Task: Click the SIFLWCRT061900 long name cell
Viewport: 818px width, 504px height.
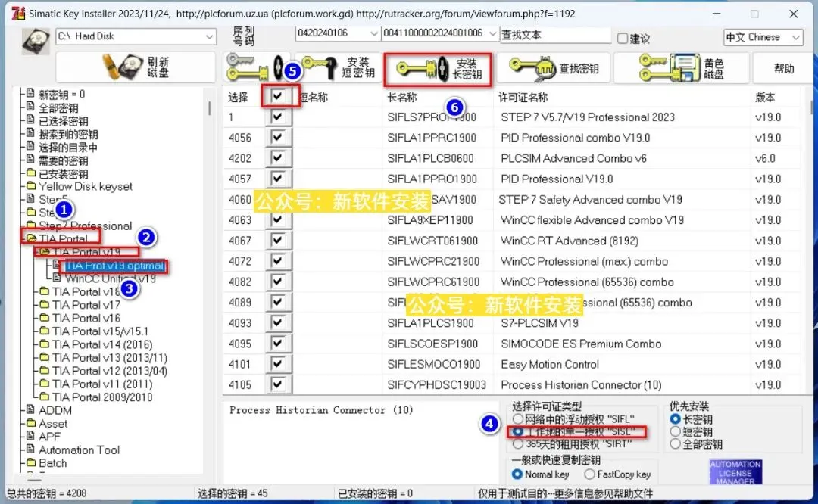Action: coord(432,241)
